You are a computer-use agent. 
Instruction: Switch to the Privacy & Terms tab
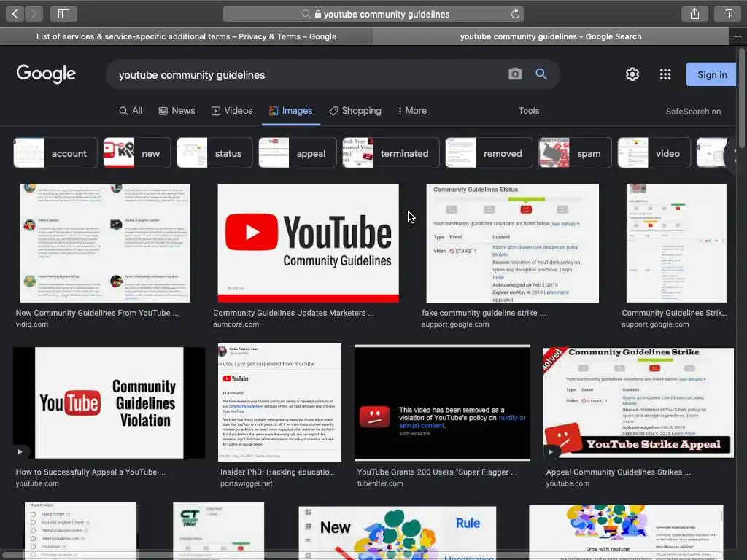(x=186, y=36)
